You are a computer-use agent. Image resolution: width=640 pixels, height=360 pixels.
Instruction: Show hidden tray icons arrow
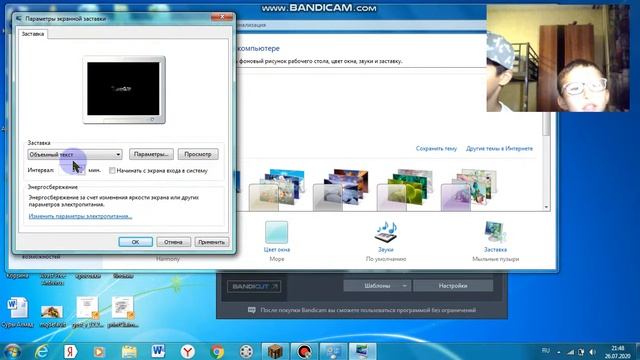(558, 352)
